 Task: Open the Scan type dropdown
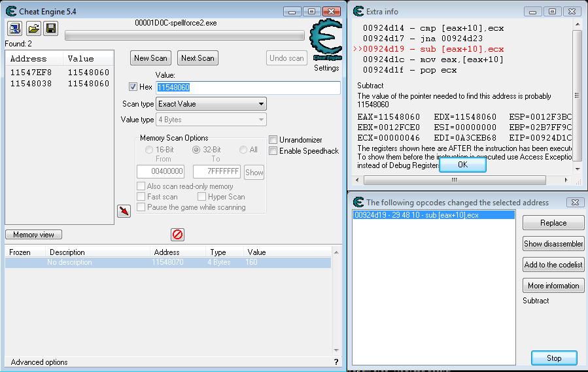[x=211, y=104]
